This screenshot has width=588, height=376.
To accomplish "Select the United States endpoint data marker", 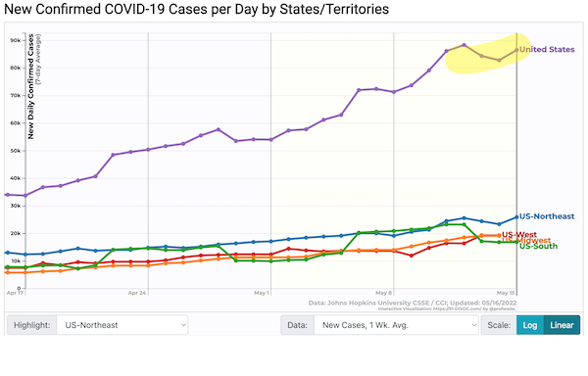I will pyautogui.click(x=516, y=50).
